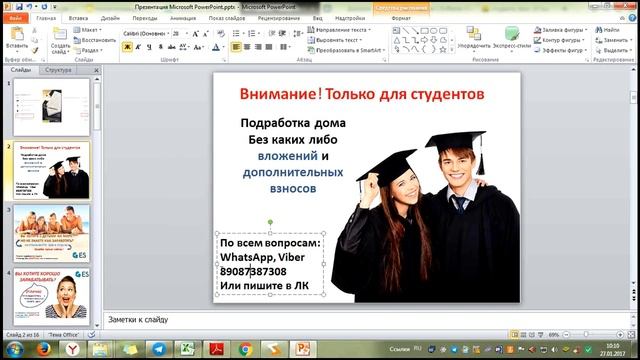The image size is (640, 360).
Task: Toggle strikethrough (abc) formatting
Action: click(171, 47)
